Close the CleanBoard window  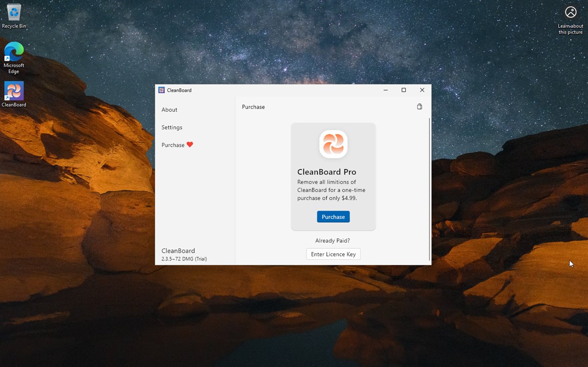point(422,90)
